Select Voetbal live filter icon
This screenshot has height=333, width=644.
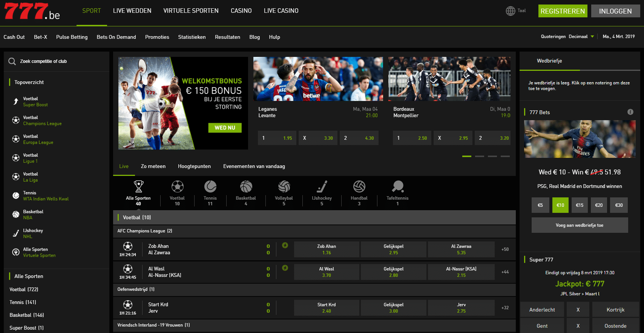click(177, 186)
